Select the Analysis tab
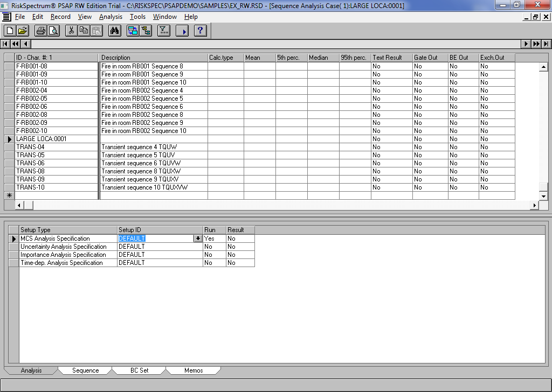This screenshot has width=552, height=392. pyautogui.click(x=31, y=370)
